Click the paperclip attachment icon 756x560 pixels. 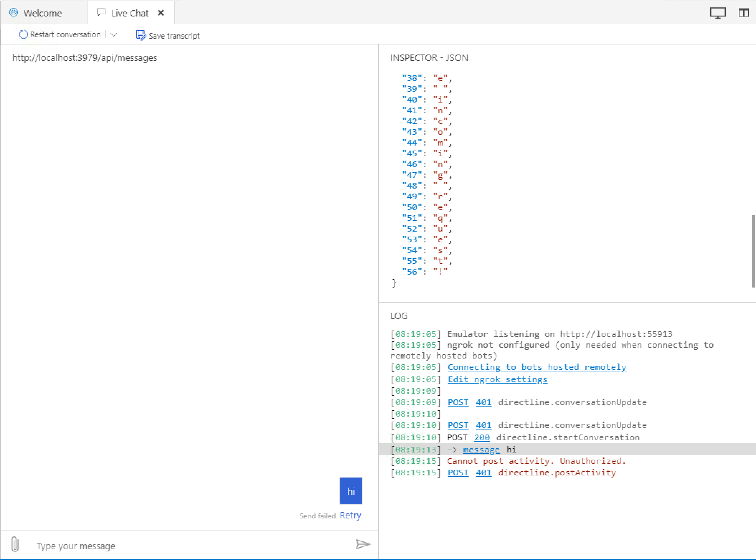(x=15, y=544)
